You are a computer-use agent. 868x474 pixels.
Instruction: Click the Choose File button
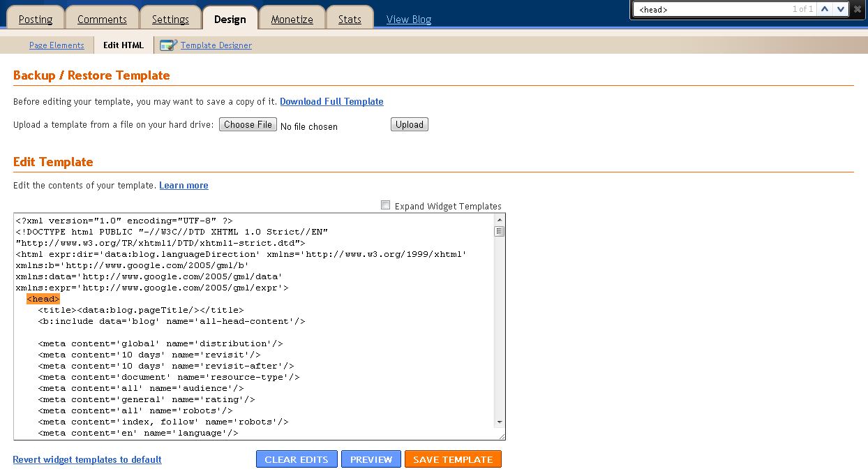pos(248,124)
